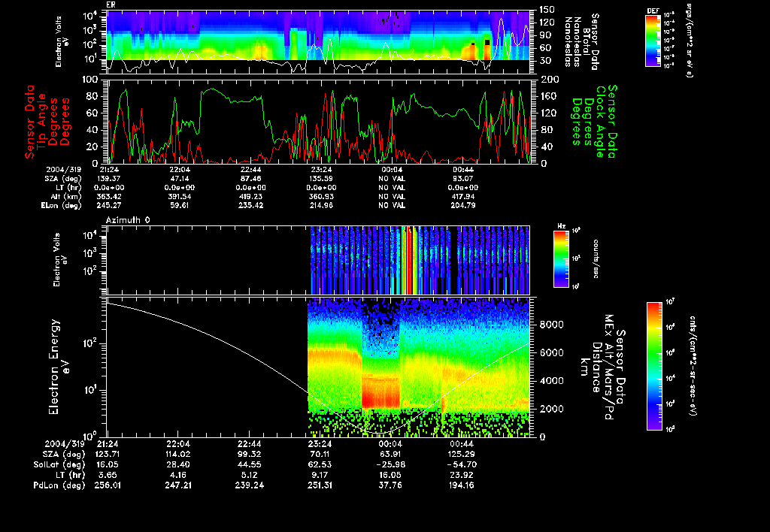Click the 'Electron Energy eV' axis label
Screen dimensions: 770x532
pyautogui.click(x=59, y=367)
